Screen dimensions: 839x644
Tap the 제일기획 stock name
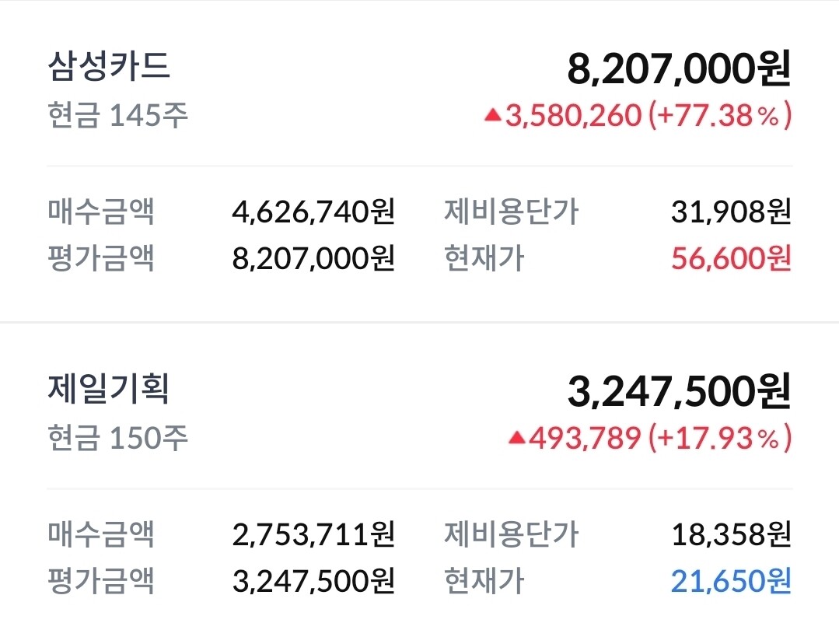coord(108,389)
